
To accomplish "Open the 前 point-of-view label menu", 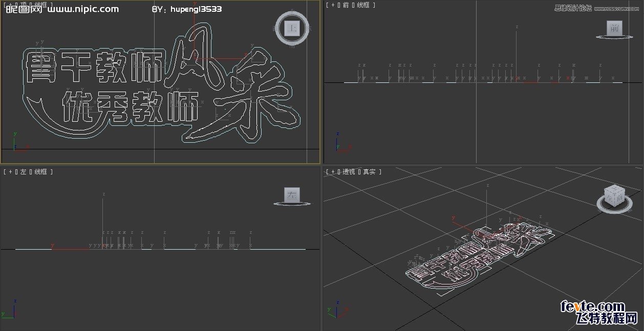I will (346, 5).
